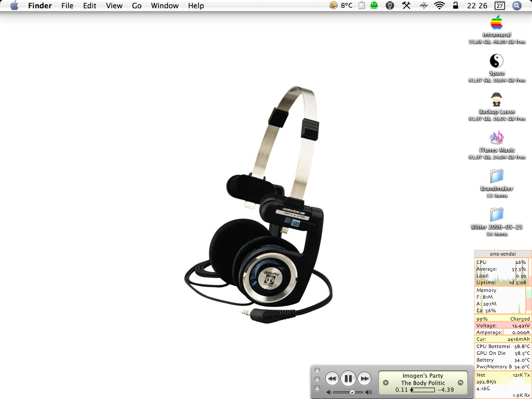Viewport: 532px width, 399px height.
Task: Select the iTunes Music drive icon
Action: 497,138
